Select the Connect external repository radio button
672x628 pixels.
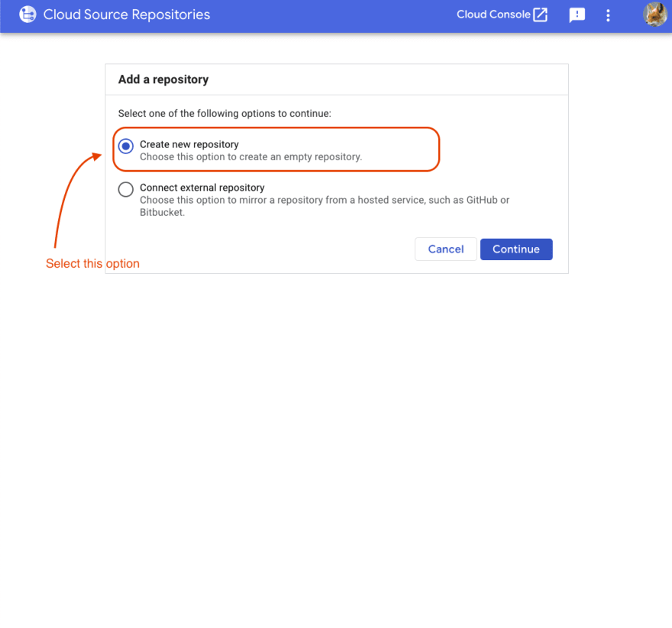click(x=125, y=189)
